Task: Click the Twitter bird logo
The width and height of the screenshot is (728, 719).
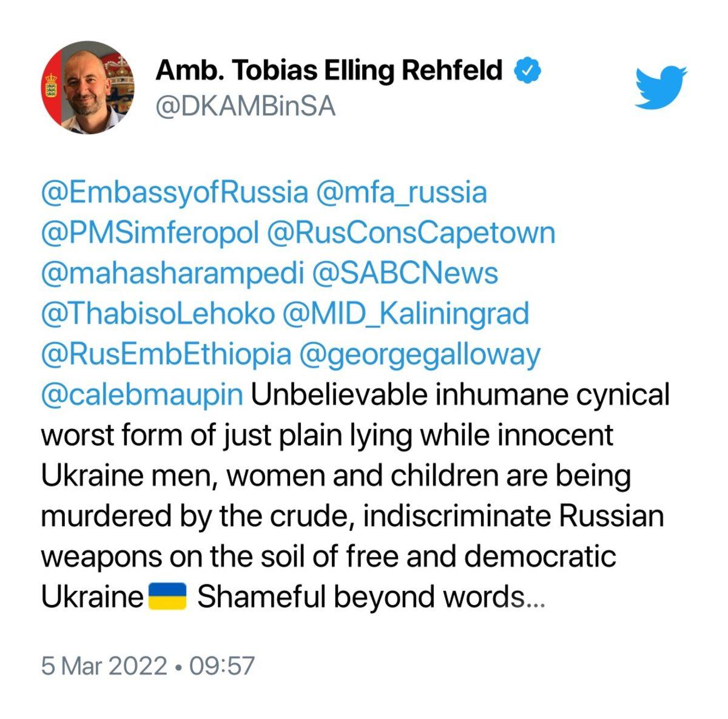Action: click(x=661, y=87)
